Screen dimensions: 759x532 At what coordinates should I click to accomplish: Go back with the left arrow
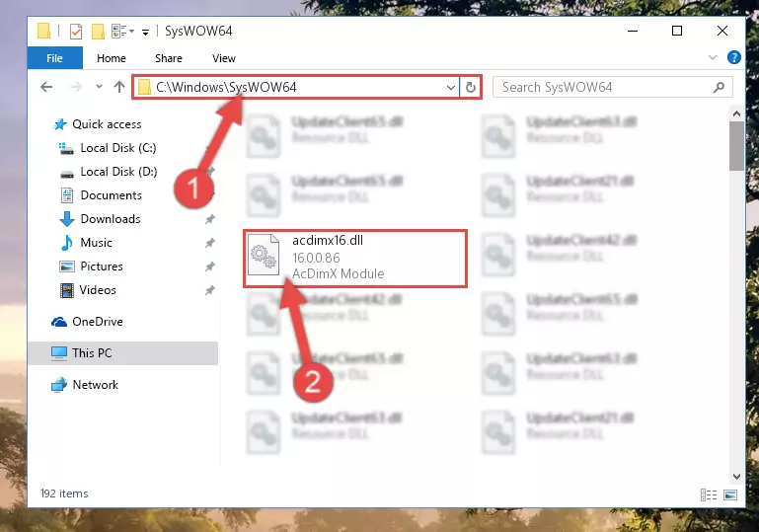pyautogui.click(x=46, y=87)
